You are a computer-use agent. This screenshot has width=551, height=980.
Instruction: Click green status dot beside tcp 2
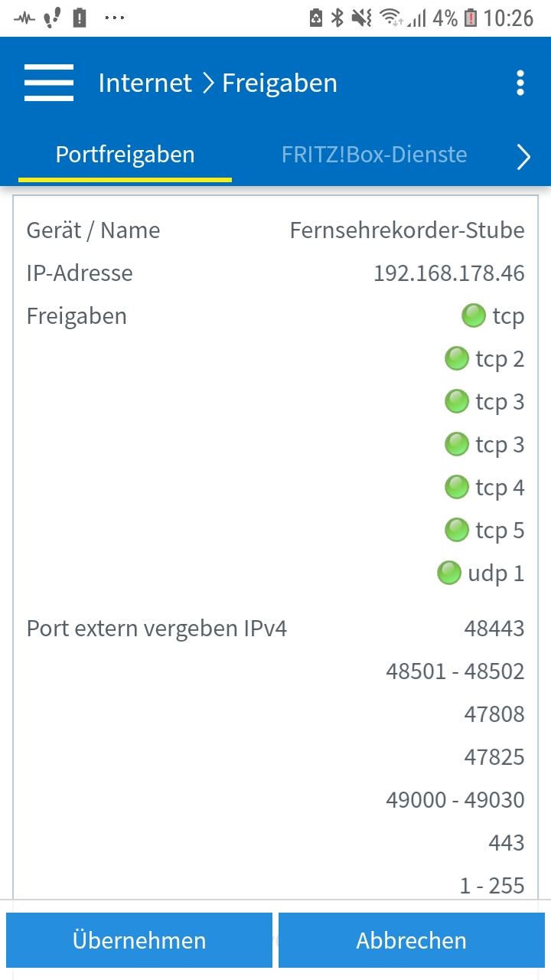(x=457, y=358)
